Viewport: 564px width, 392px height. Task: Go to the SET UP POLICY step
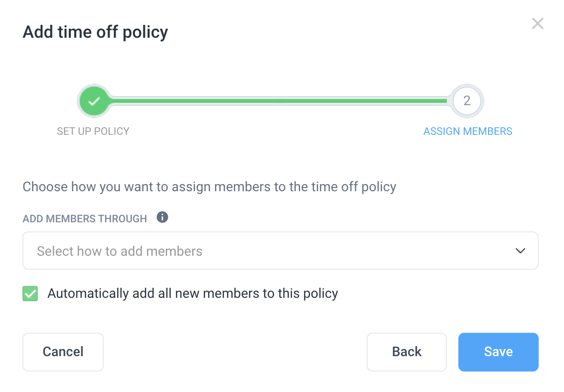[93, 131]
